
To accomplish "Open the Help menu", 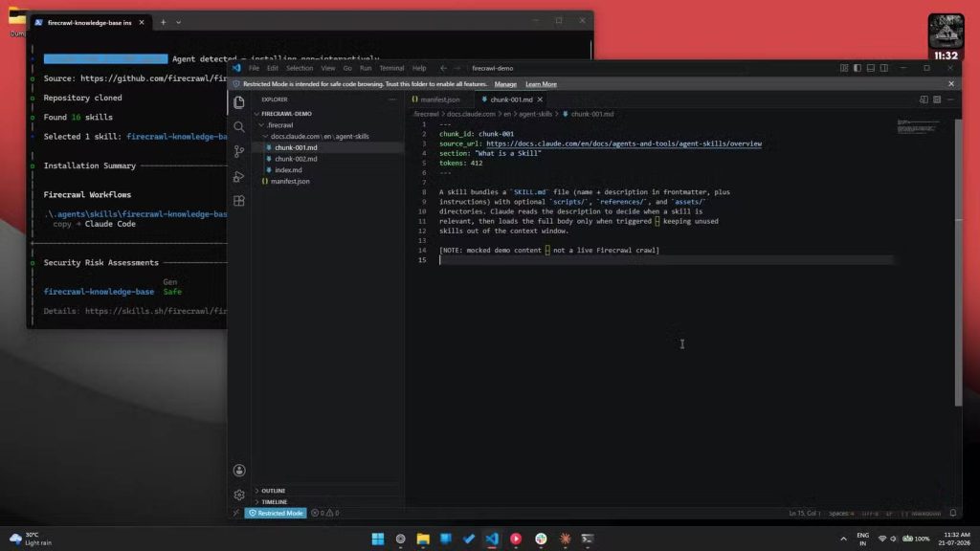I will pyautogui.click(x=419, y=68).
